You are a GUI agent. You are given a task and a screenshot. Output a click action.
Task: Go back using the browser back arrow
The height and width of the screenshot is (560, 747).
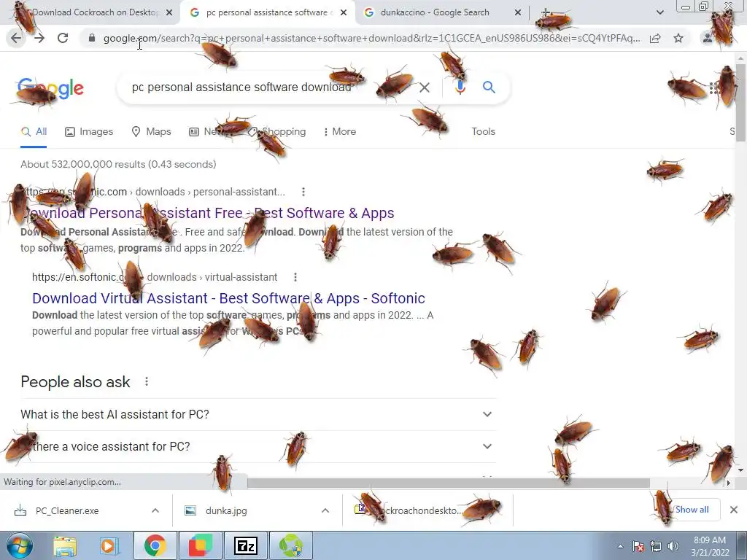tap(16, 38)
